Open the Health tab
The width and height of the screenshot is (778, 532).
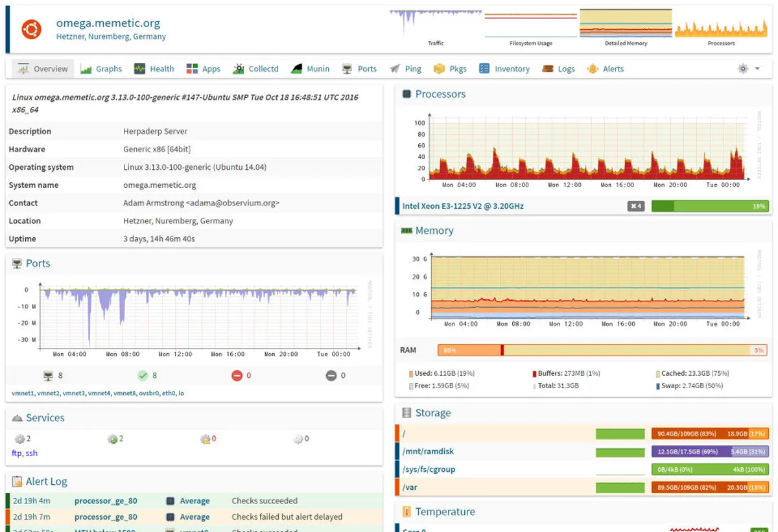coord(154,69)
